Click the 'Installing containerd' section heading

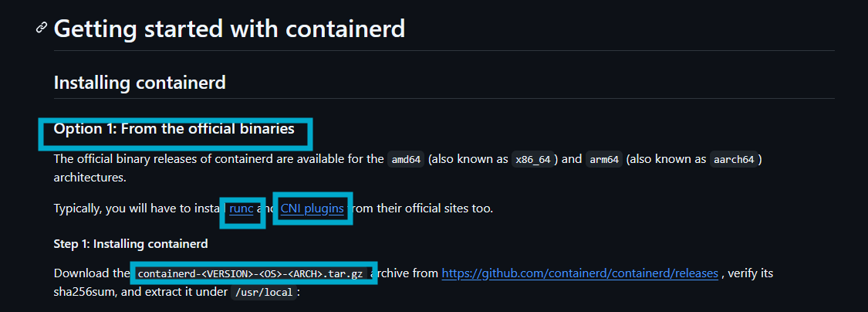(x=140, y=83)
